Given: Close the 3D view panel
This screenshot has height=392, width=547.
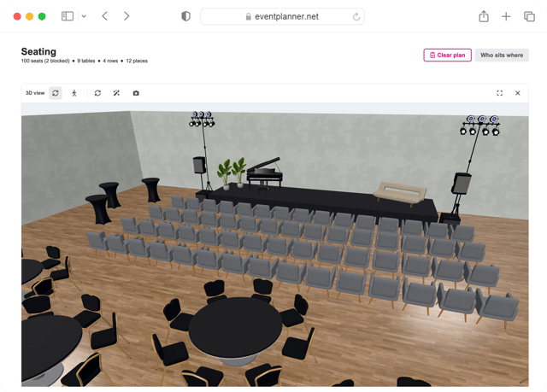Looking at the screenshot, I should [518, 93].
